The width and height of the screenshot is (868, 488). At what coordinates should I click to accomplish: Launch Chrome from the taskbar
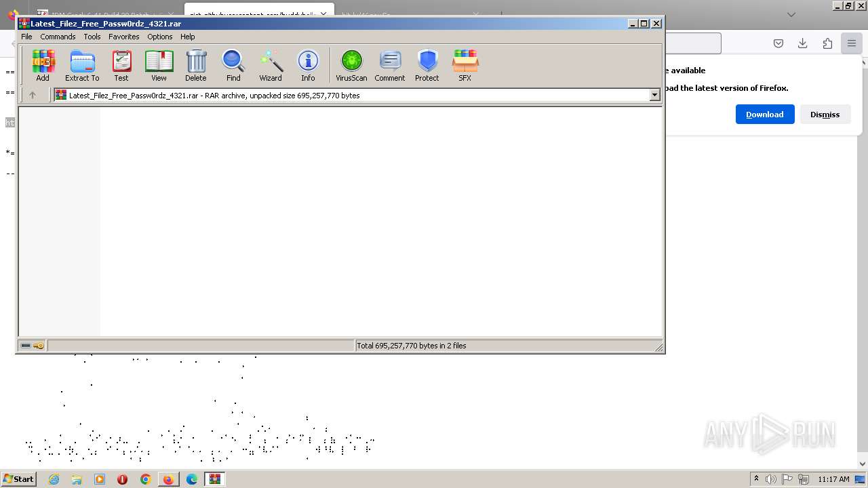tap(145, 479)
